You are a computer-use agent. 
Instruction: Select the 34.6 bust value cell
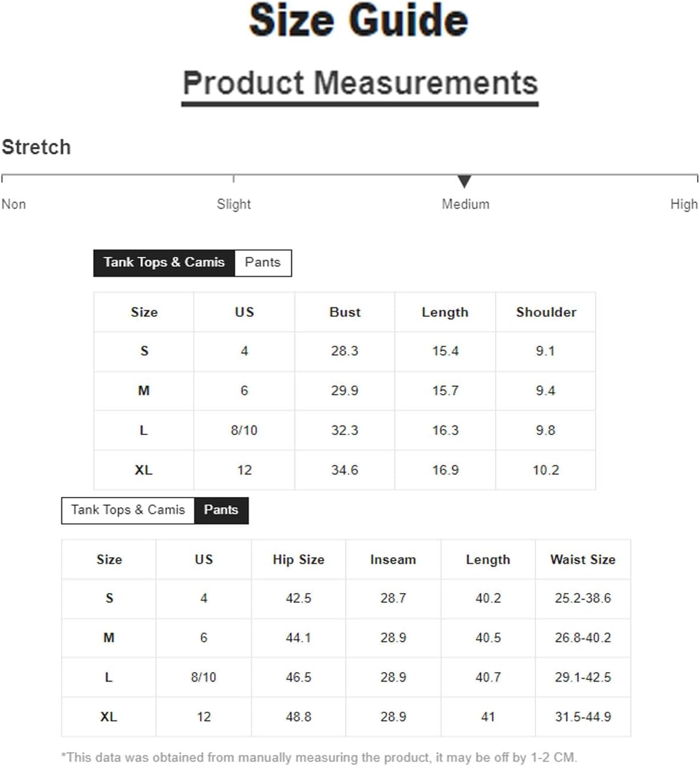click(x=345, y=470)
